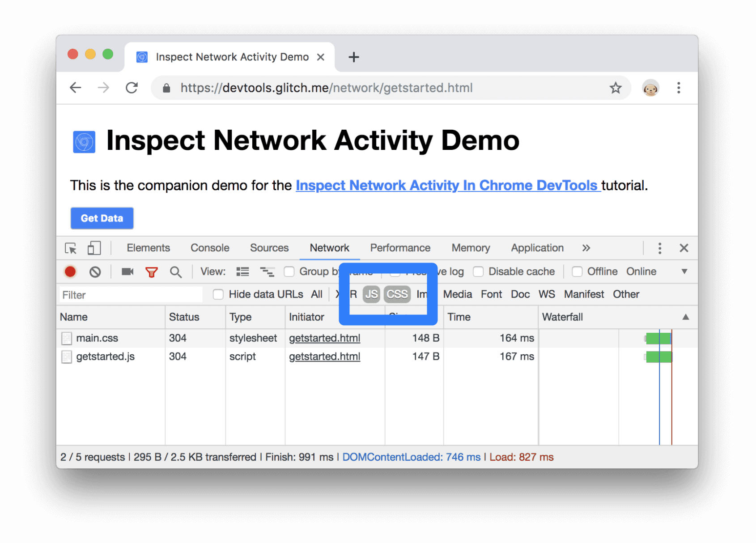Click the main.css waterfall bar
The image size is (756, 543).
click(x=658, y=339)
